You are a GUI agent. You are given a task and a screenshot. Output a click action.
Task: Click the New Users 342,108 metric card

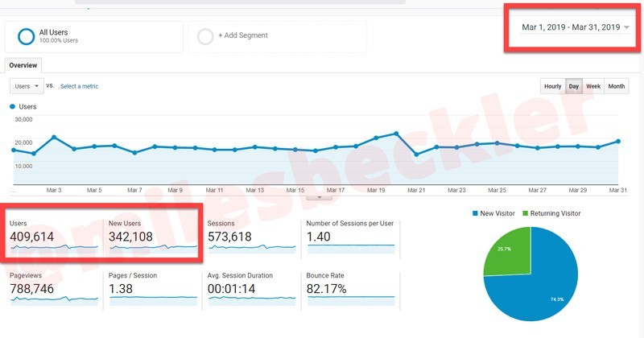(152, 236)
